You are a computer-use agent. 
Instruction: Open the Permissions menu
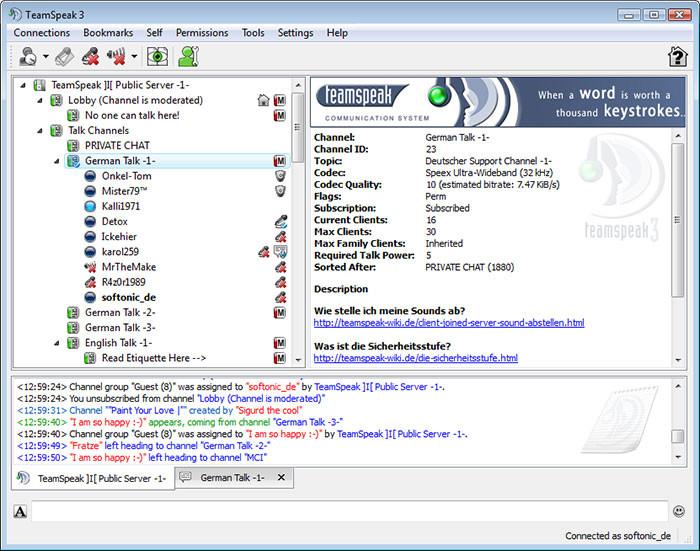(x=202, y=33)
